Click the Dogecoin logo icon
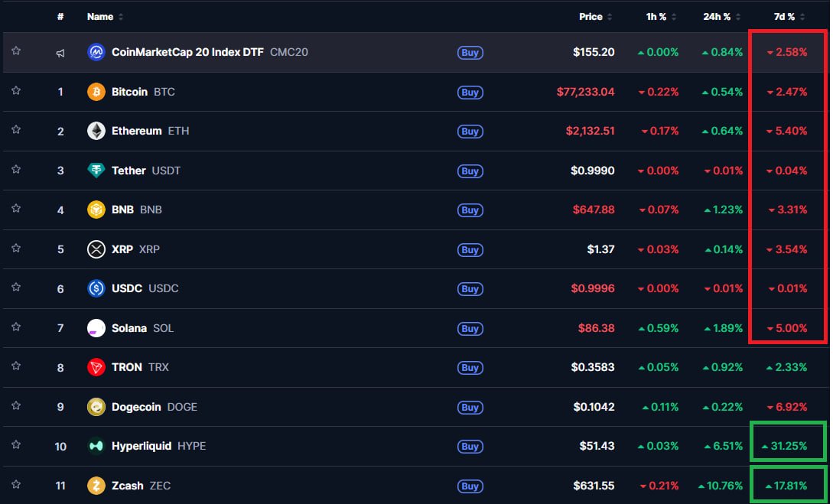The image size is (833, 504). pos(96,407)
